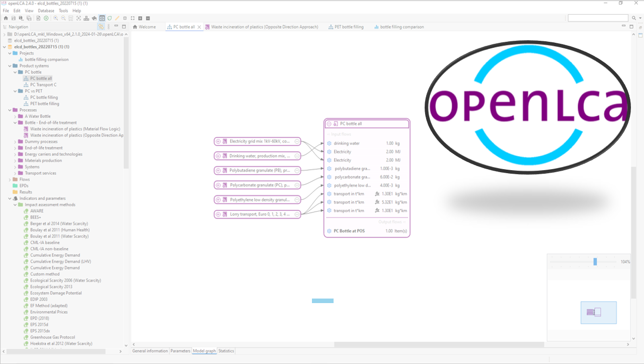Expand Electricity grid mix node inputs
This screenshot has width=644, height=364.
tap(218, 141)
